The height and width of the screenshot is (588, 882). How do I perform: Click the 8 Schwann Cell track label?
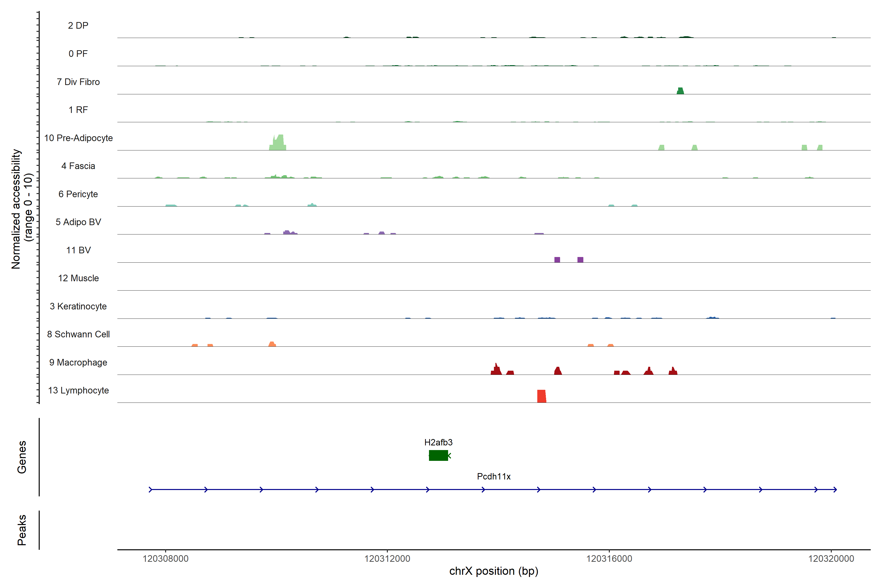78,334
